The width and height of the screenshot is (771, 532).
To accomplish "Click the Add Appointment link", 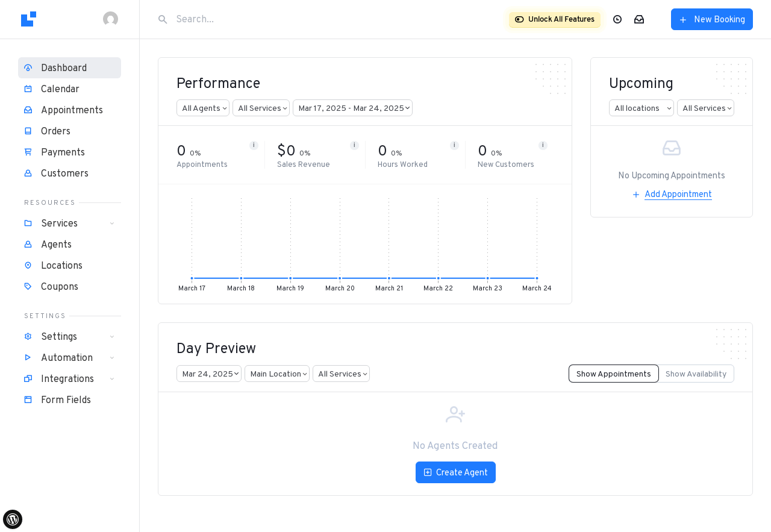I will coord(678,194).
